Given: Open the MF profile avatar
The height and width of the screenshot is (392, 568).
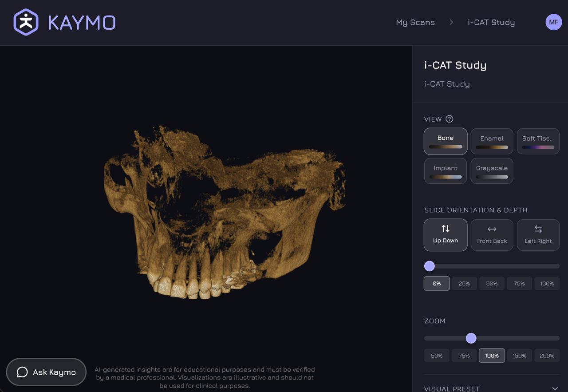Looking at the screenshot, I should 553,22.
